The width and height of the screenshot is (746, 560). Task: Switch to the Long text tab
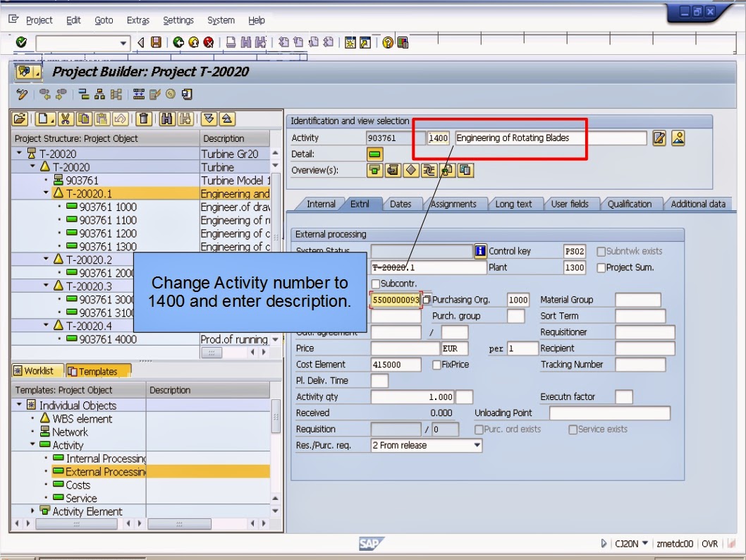pos(513,204)
